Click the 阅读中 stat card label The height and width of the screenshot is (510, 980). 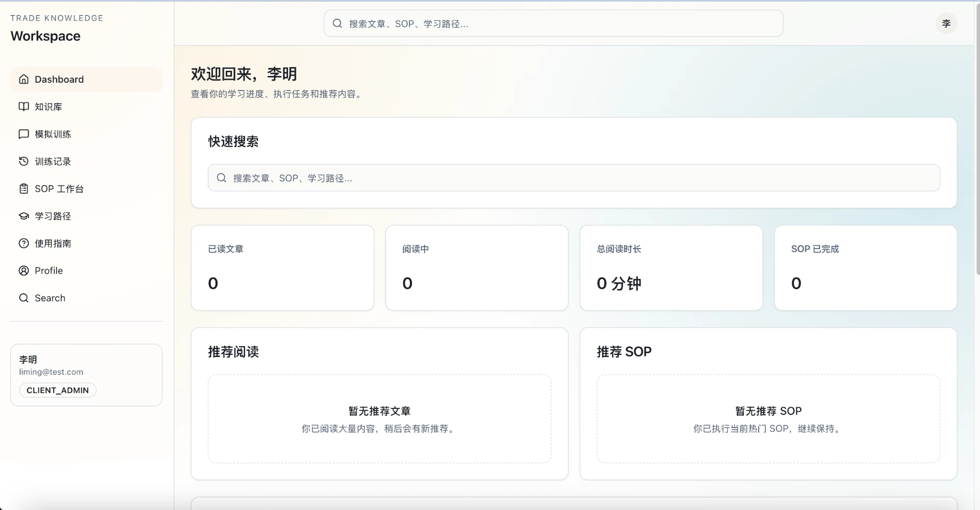[415, 249]
